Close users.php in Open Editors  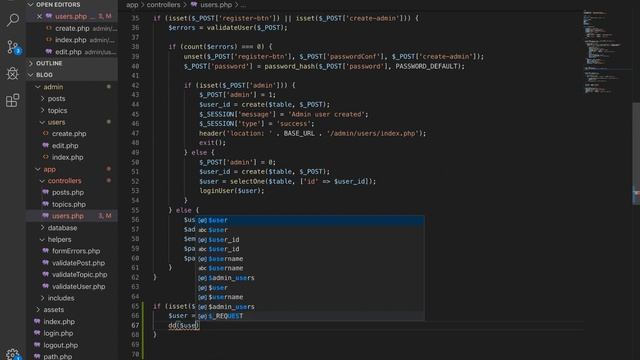click(x=39, y=16)
